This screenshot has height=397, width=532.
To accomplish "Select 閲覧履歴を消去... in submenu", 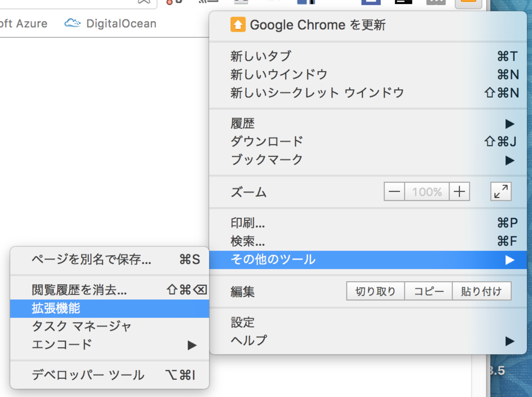I will pos(110,290).
